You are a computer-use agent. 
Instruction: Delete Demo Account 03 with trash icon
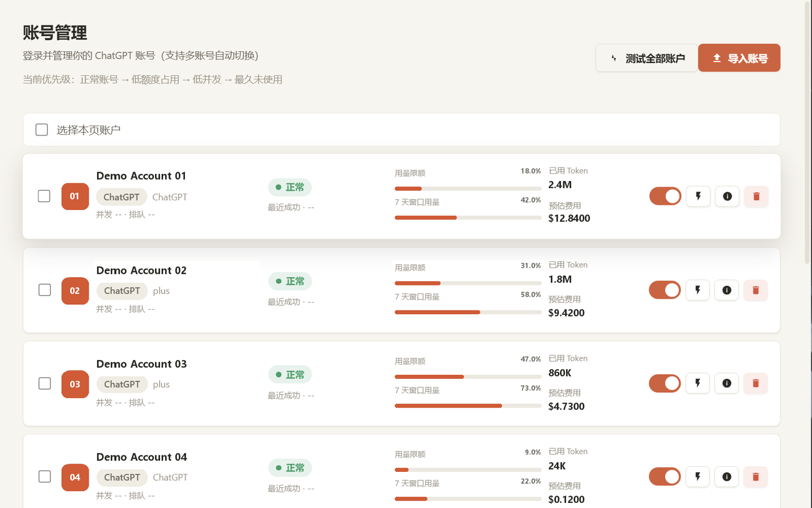point(756,383)
